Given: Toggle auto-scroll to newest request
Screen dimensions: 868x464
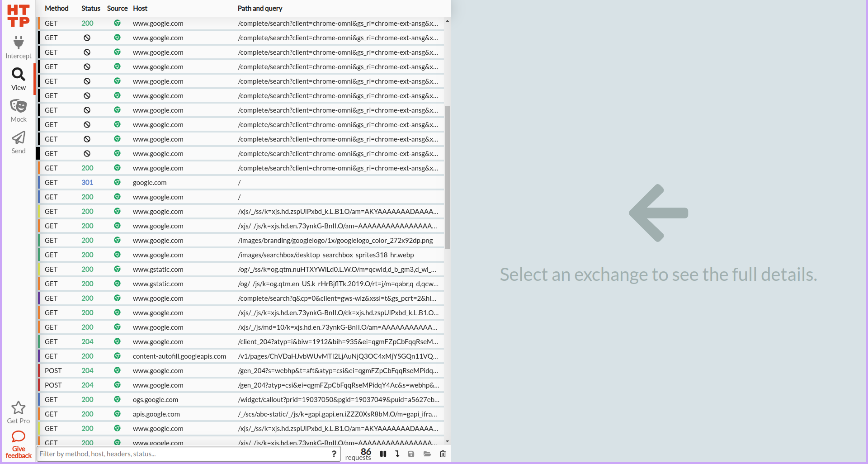Looking at the screenshot, I should (397, 454).
